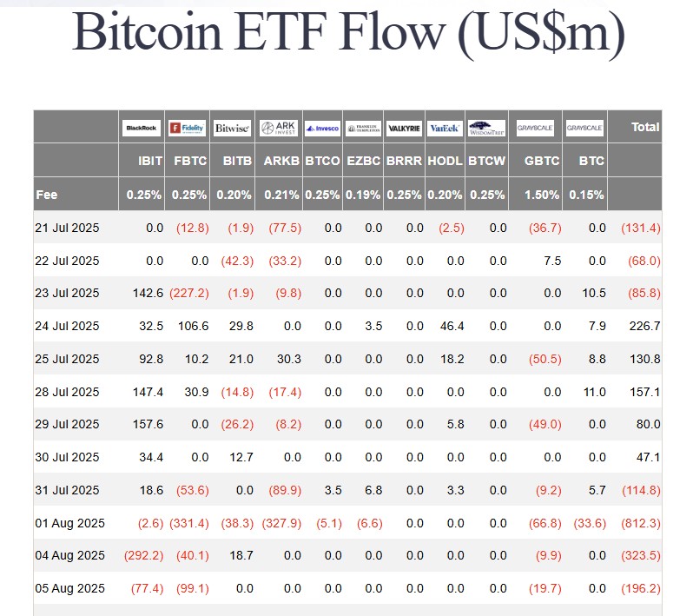Click the ARK Invest logo
This screenshot has height=616, width=693.
[x=279, y=128]
